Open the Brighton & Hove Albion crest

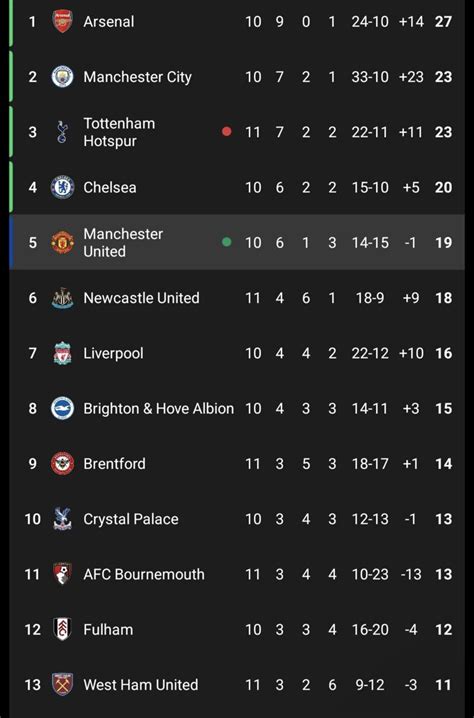point(62,408)
